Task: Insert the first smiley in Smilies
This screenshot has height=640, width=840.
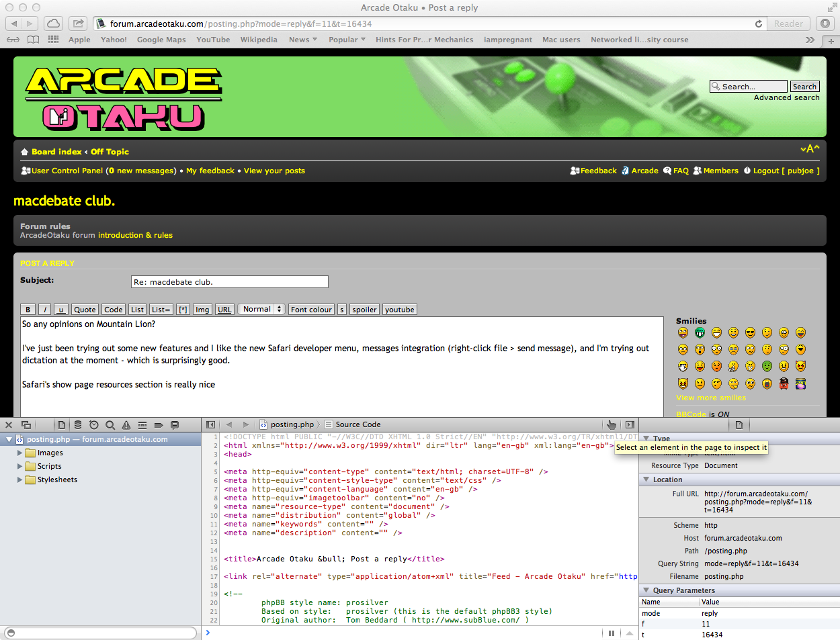Action: (683, 332)
